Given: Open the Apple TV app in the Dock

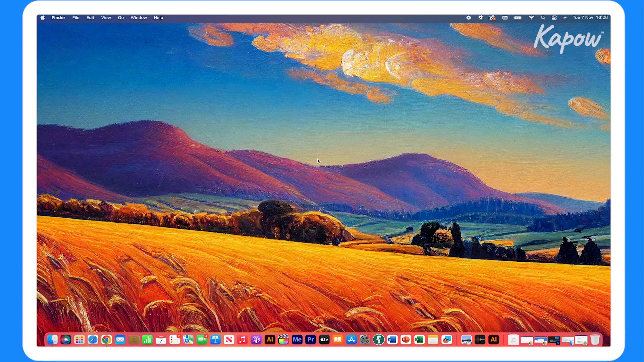Looking at the screenshot, I should pos(324,340).
